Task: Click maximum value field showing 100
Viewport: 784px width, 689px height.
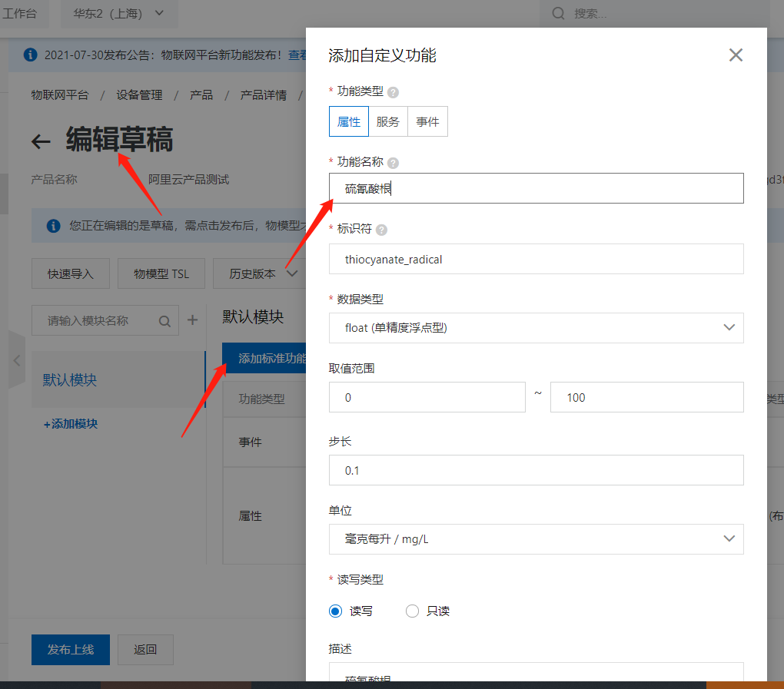Action: click(647, 397)
